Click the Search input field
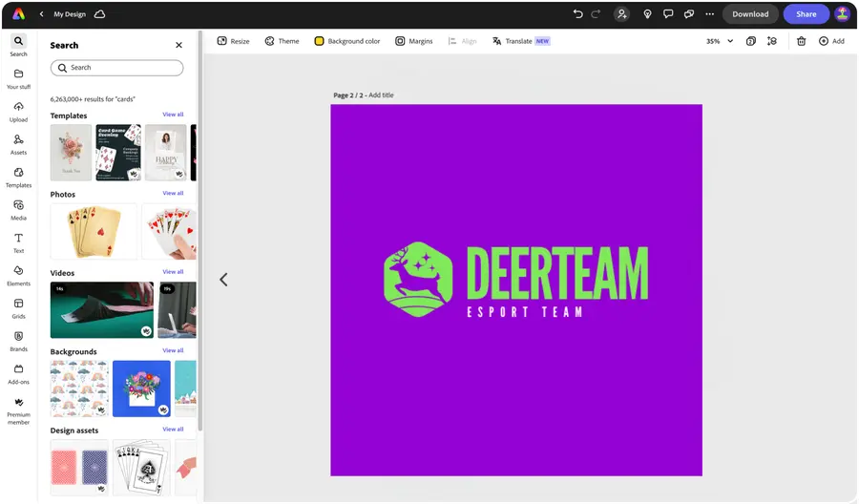 (x=116, y=68)
